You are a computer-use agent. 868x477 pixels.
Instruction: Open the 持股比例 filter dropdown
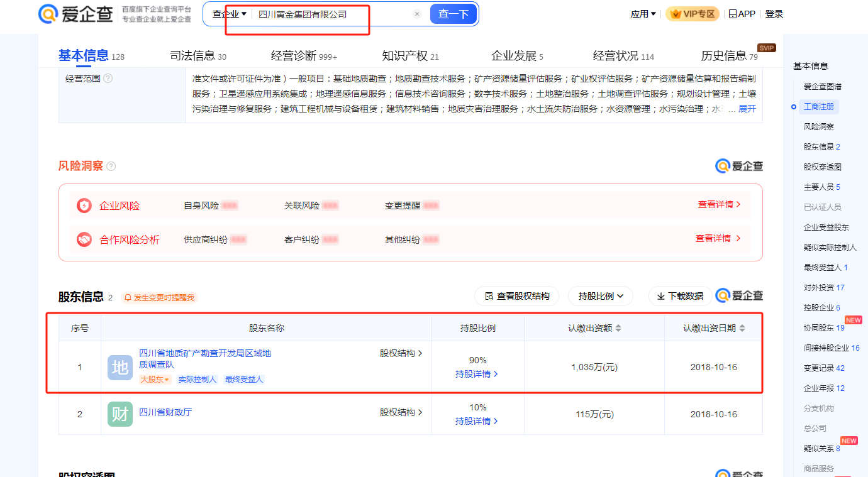[x=600, y=296]
